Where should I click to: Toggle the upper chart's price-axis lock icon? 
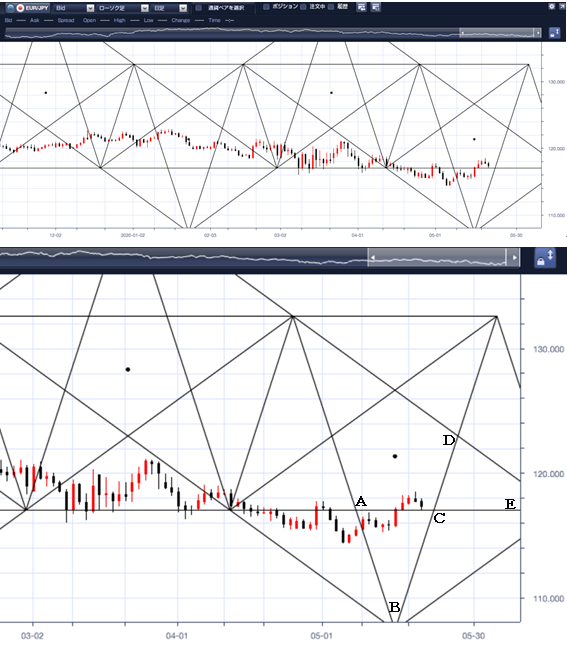point(555,33)
